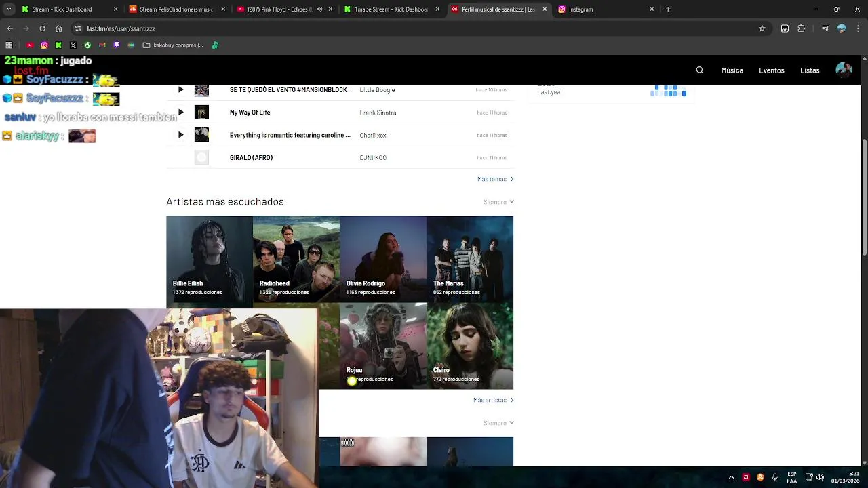Open the Listas menu item
Image resolution: width=868 pixels, height=488 pixels.
click(810, 70)
